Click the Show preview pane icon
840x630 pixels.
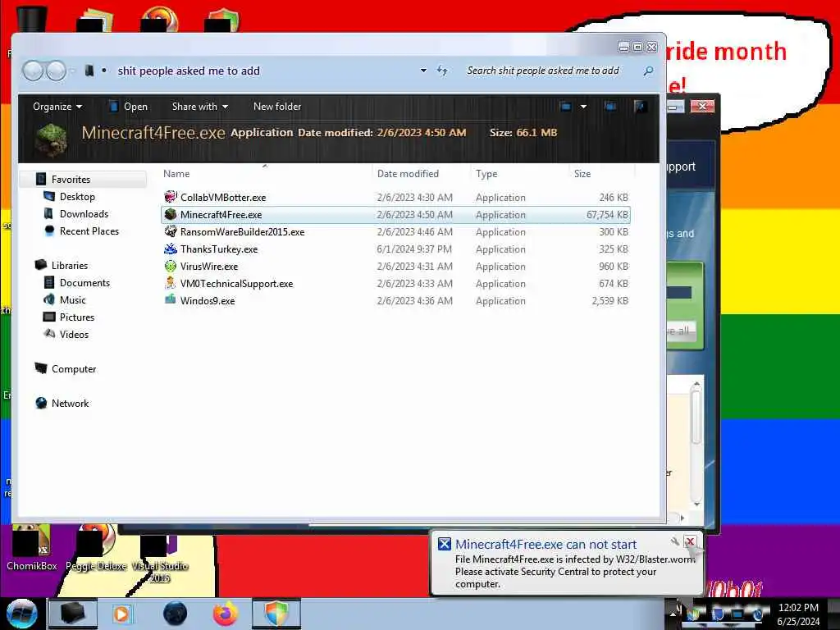(x=610, y=106)
